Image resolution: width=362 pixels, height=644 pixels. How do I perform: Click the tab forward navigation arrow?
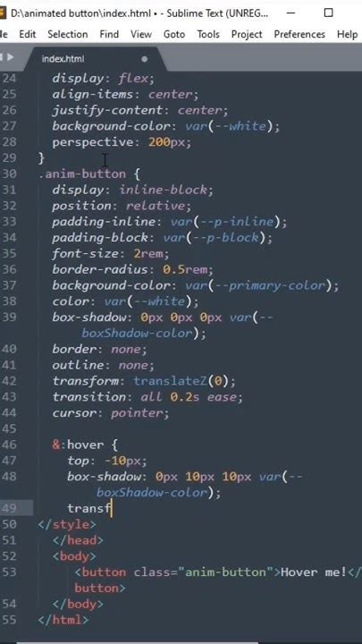pyautogui.click(x=10, y=57)
